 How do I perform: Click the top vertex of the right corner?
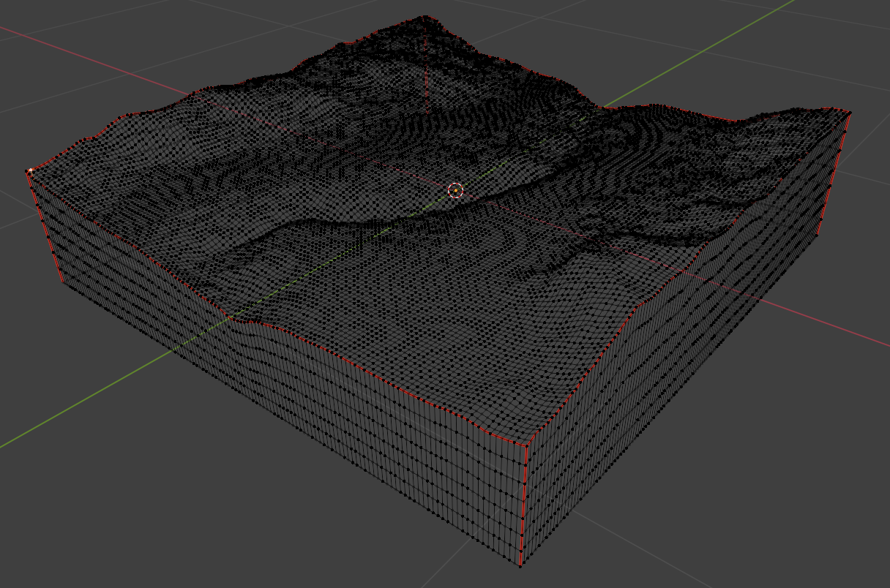[x=850, y=112]
